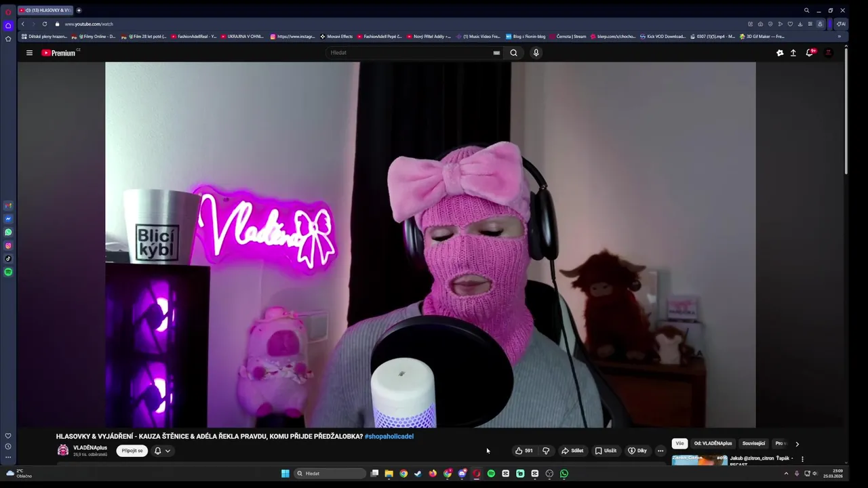Select the Vše filter chip

coord(679,443)
